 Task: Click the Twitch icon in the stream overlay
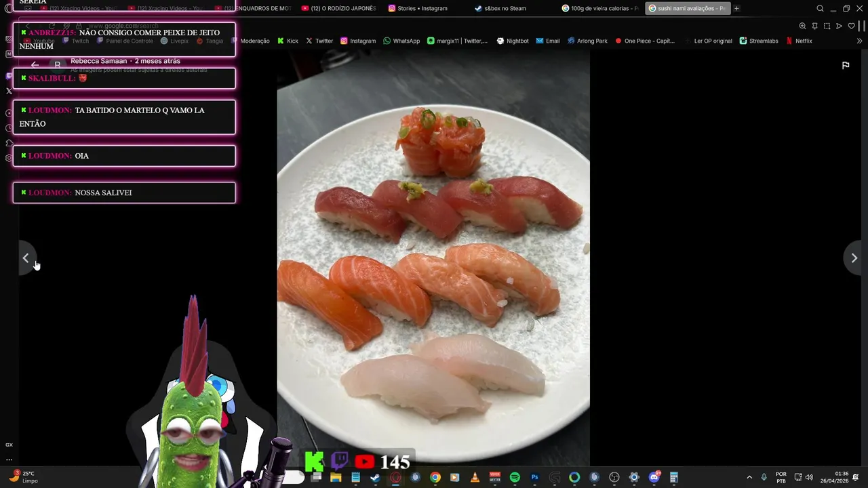click(x=339, y=462)
